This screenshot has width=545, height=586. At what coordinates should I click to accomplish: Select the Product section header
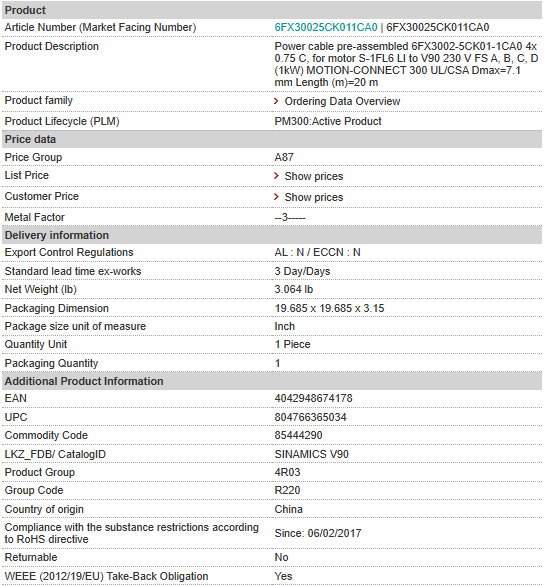(272, 10)
